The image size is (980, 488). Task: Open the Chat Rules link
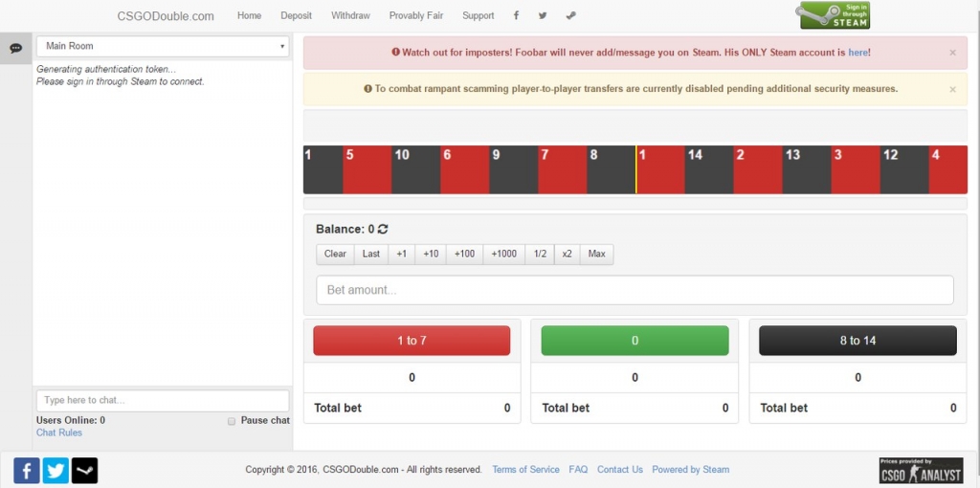58,433
